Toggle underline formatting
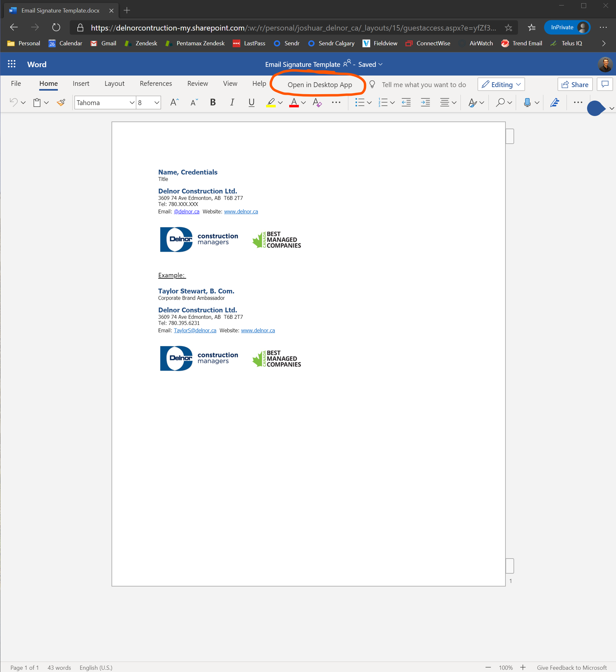This screenshot has width=616, height=672. (x=251, y=102)
